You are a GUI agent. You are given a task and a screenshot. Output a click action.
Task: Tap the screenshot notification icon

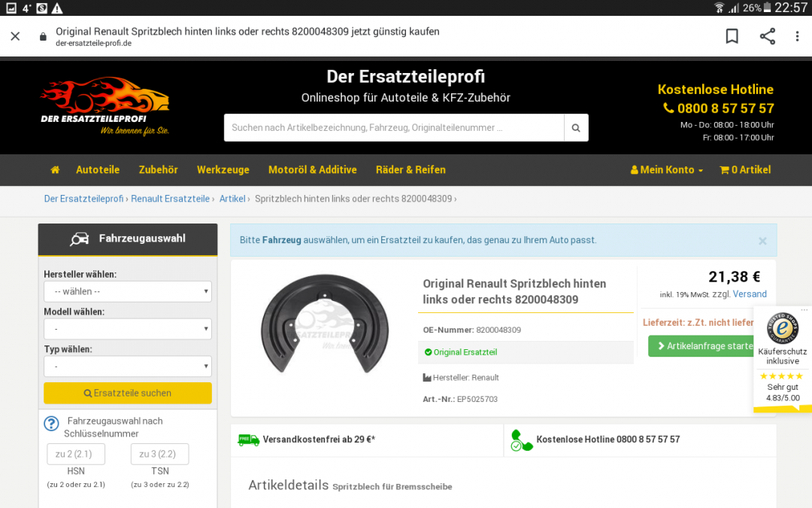click(11, 8)
